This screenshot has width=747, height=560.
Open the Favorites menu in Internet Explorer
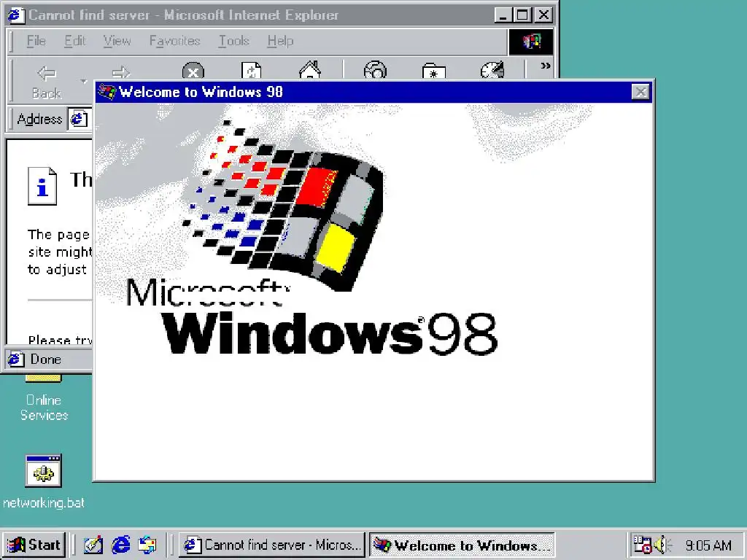pyautogui.click(x=175, y=41)
